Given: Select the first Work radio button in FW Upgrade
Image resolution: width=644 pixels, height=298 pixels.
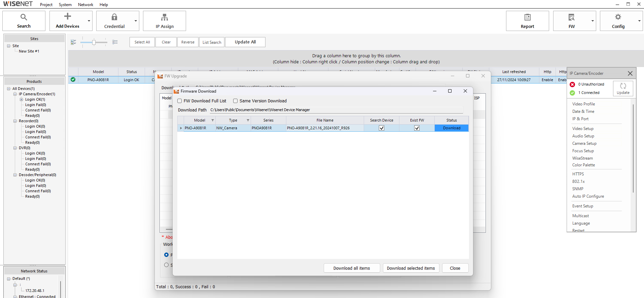Looking at the screenshot, I should (x=166, y=255).
